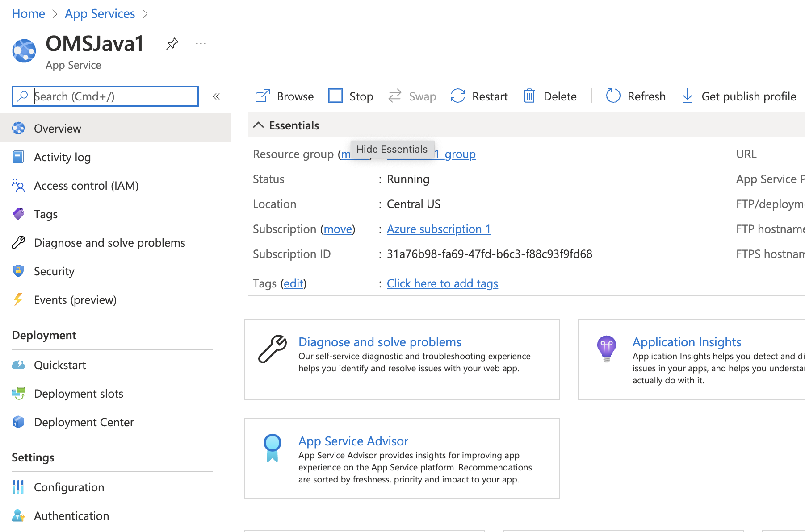Click the Delete trash can icon

click(529, 96)
